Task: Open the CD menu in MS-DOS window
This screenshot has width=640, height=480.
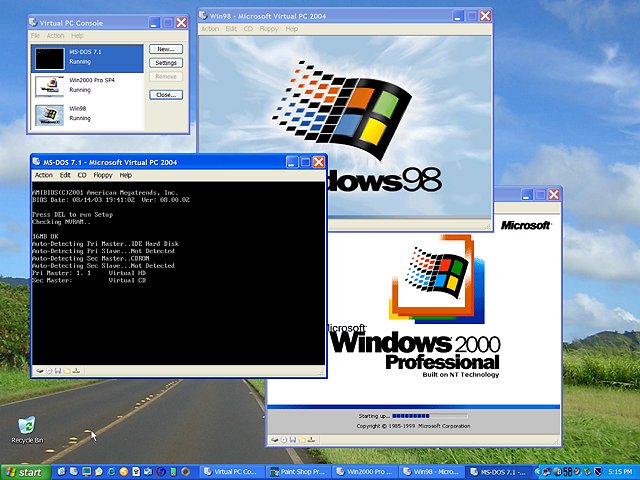Action: click(x=82, y=175)
